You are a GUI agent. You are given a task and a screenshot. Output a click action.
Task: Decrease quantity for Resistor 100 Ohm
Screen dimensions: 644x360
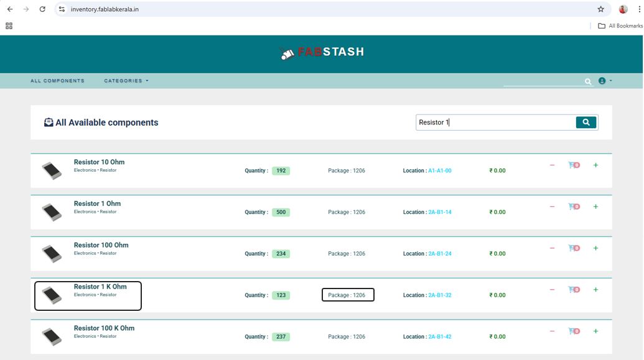coord(552,248)
